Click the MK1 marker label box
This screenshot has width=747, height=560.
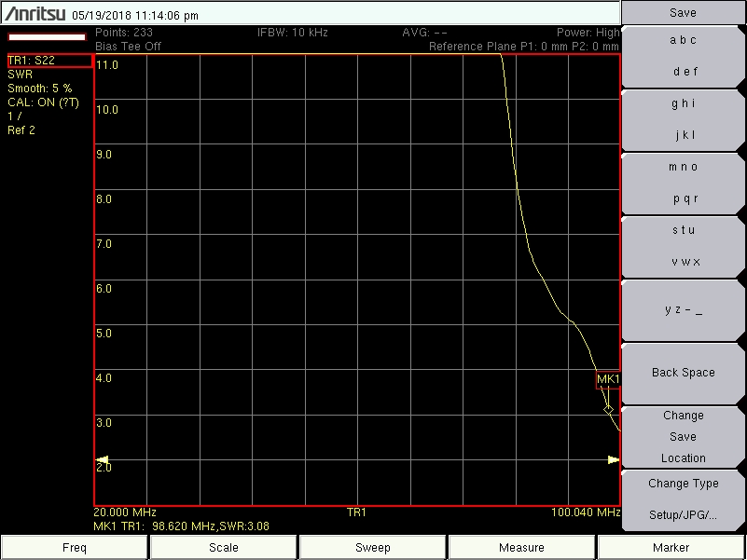pyautogui.click(x=608, y=379)
